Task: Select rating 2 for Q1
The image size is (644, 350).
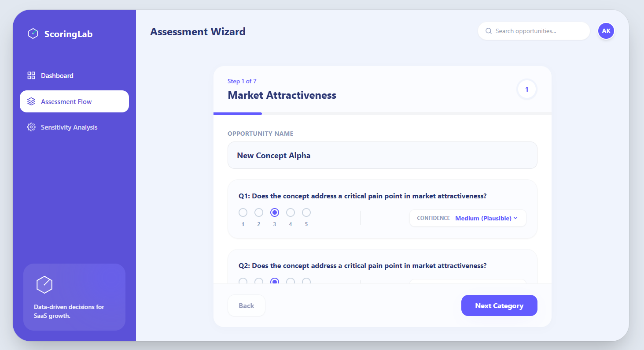Action: (259, 212)
